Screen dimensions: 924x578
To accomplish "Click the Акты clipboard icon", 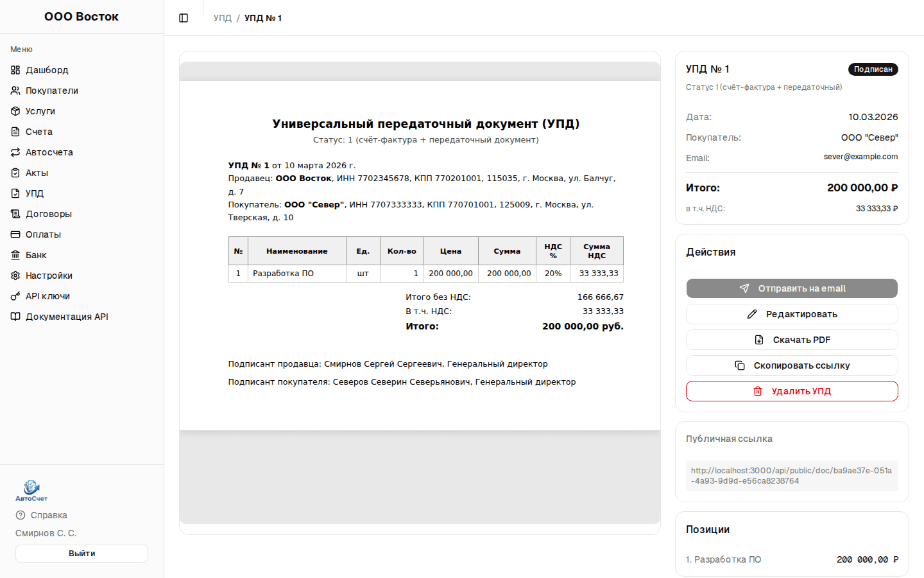I will [15, 173].
